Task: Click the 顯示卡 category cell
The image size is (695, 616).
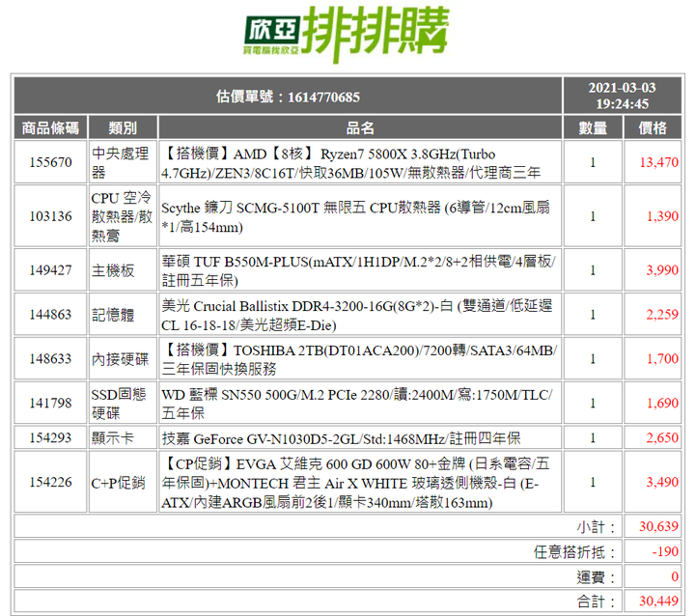Action: click(123, 437)
